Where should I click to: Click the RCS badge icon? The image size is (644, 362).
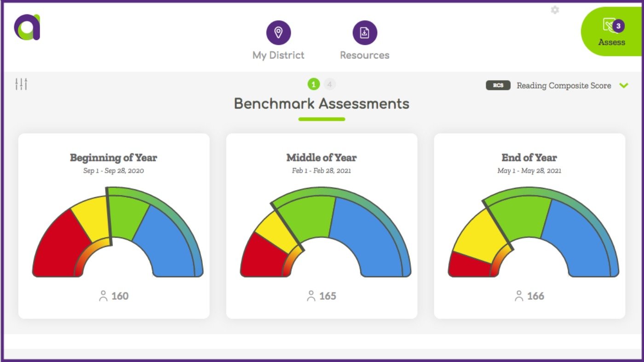(x=498, y=85)
